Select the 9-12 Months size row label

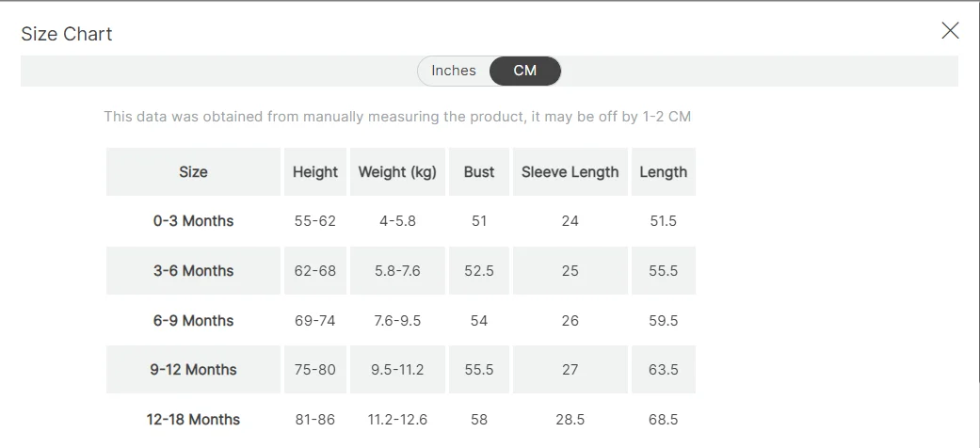pos(193,370)
